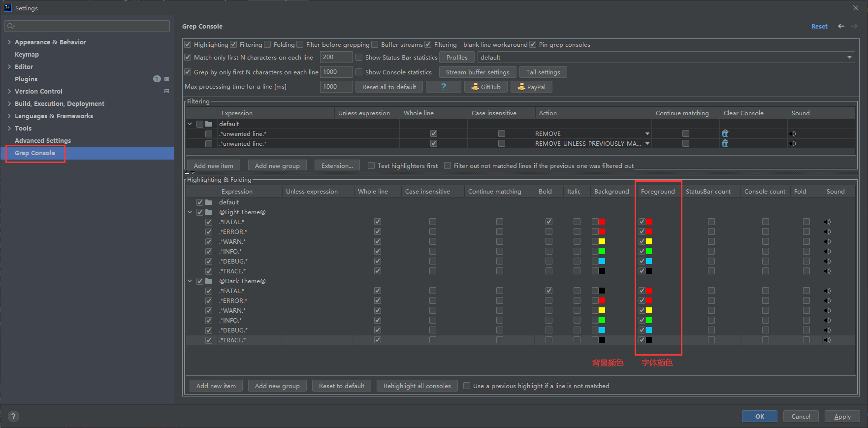Screen dimensions: 868x428
Task: Click sound icon for Dark Theme DEBUG row
Action: pyautogui.click(x=827, y=330)
